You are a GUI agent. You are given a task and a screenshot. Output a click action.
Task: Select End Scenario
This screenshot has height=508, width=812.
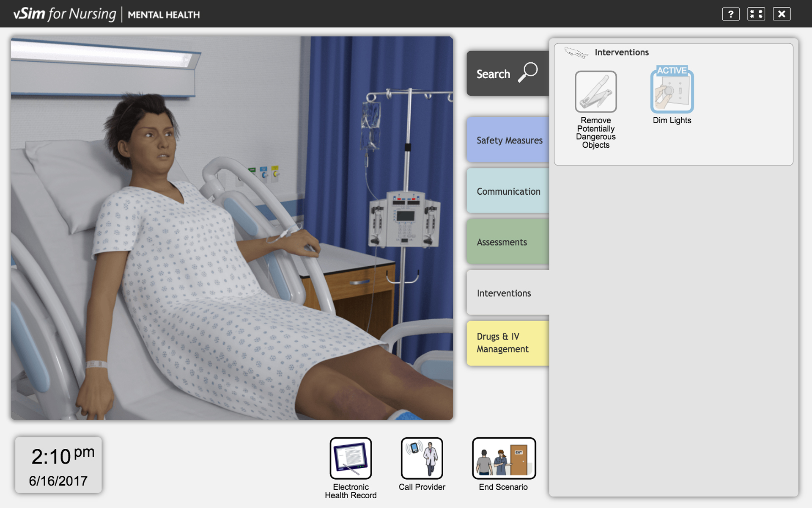(x=504, y=458)
